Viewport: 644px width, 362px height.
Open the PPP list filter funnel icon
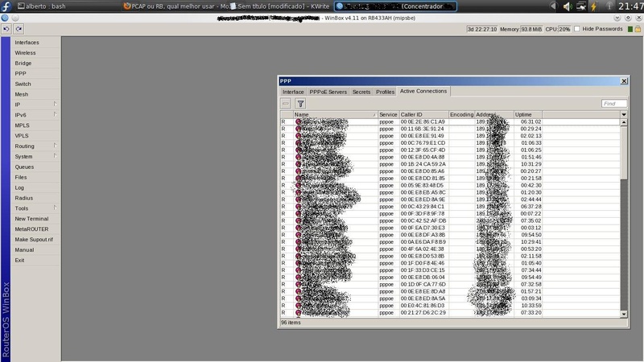click(300, 104)
